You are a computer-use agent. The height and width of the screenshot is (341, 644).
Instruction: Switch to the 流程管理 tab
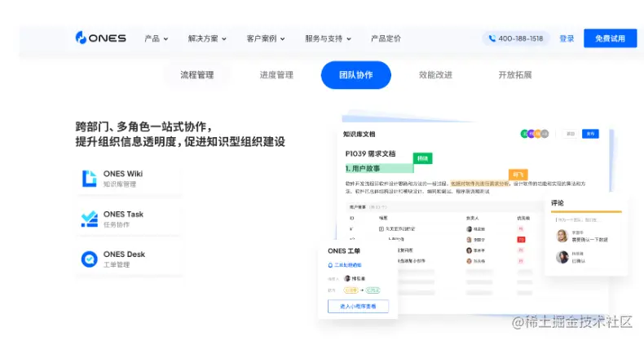click(x=196, y=75)
